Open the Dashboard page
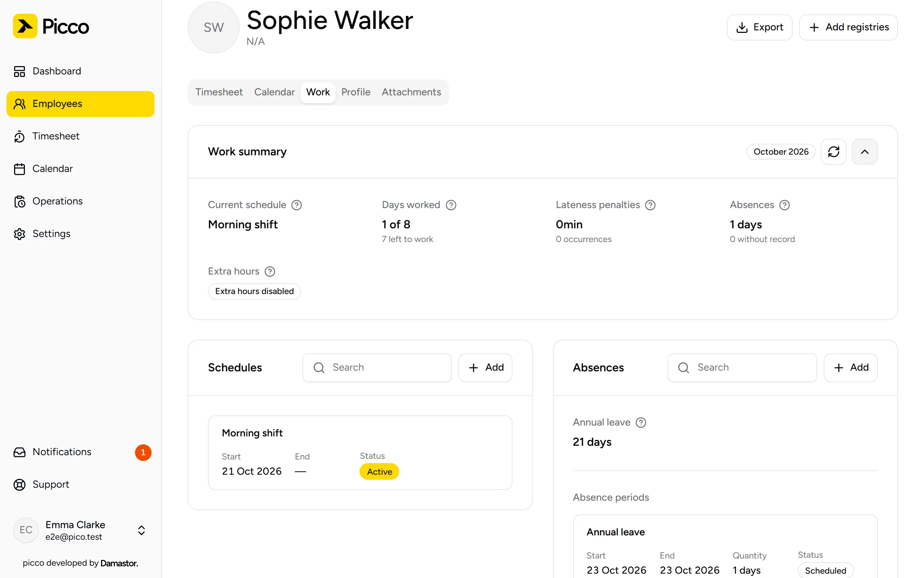The width and height of the screenshot is (924, 578). pos(80,71)
